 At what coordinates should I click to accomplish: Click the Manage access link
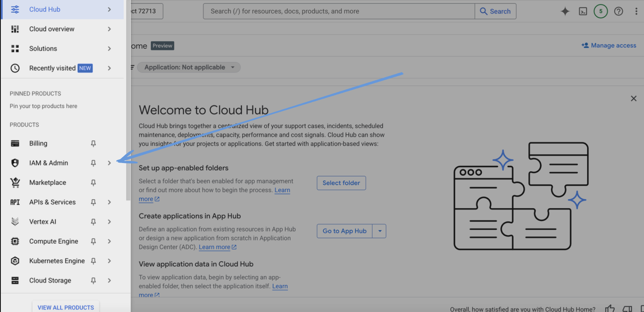coord(609,46)
